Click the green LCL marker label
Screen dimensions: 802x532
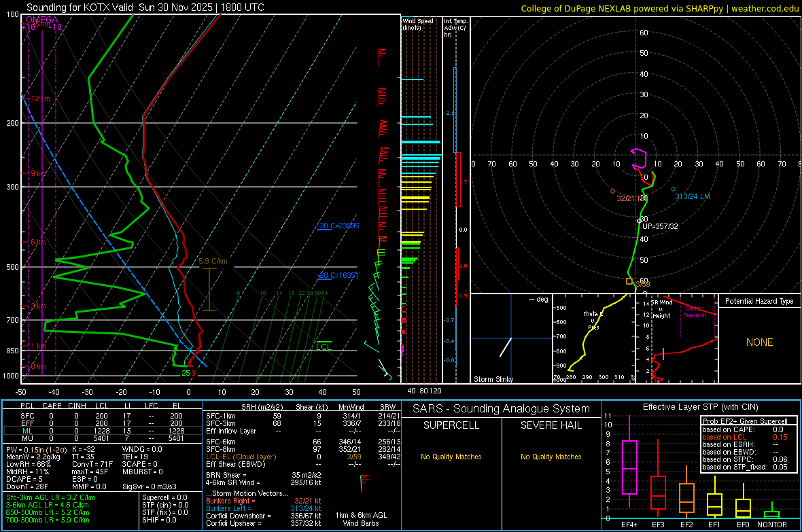(324, 347)
